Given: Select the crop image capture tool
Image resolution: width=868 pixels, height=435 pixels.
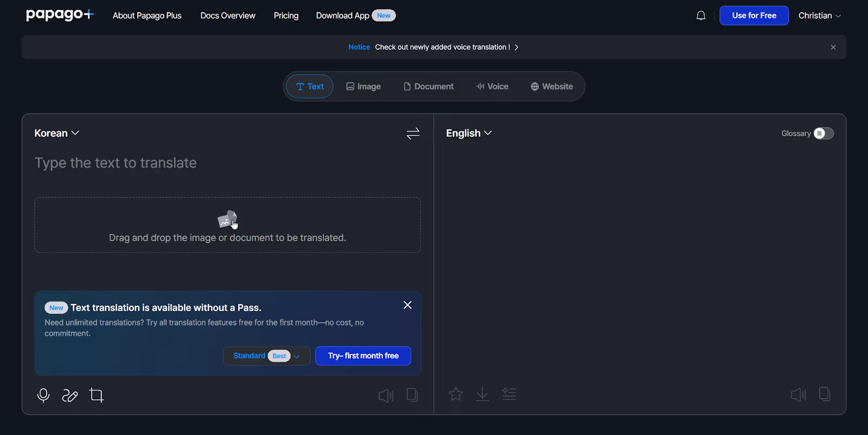Looking at the screenshot, I should [x=97, y=395].
